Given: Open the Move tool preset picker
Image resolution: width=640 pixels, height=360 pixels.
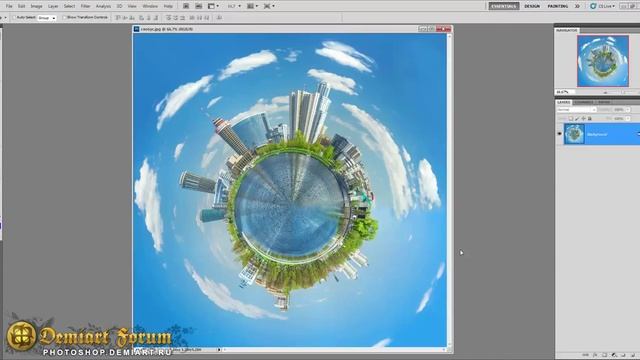Looking at the screenshot, I should [3, 18].
